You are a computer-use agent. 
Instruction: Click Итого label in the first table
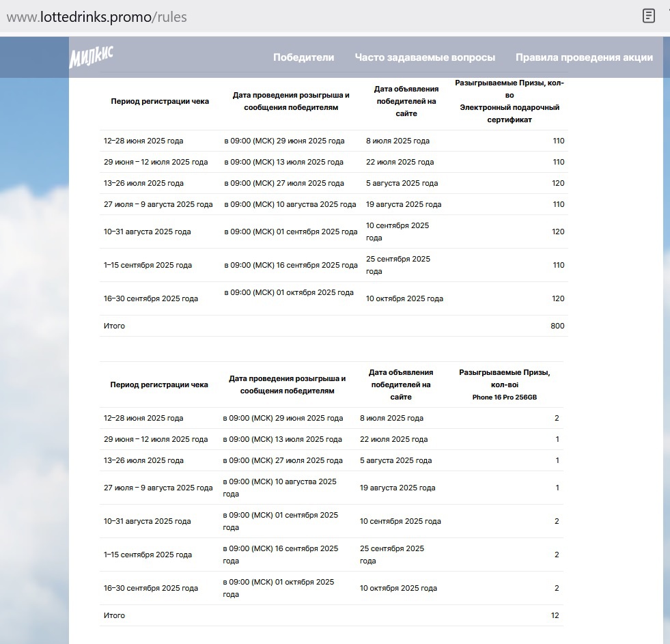pos(114,326)
